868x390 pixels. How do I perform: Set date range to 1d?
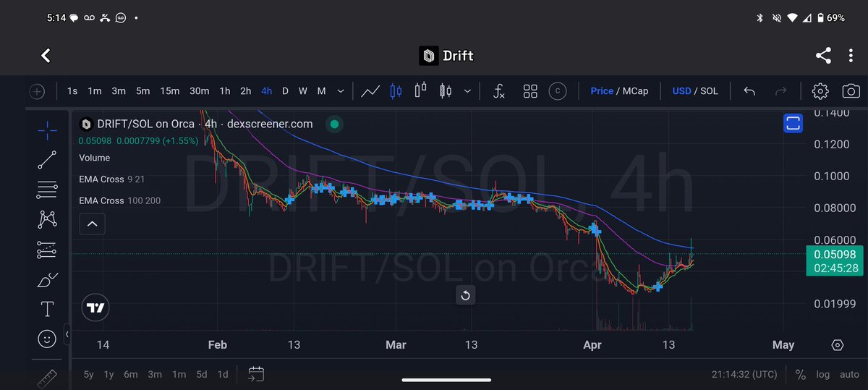click(223, 374)
